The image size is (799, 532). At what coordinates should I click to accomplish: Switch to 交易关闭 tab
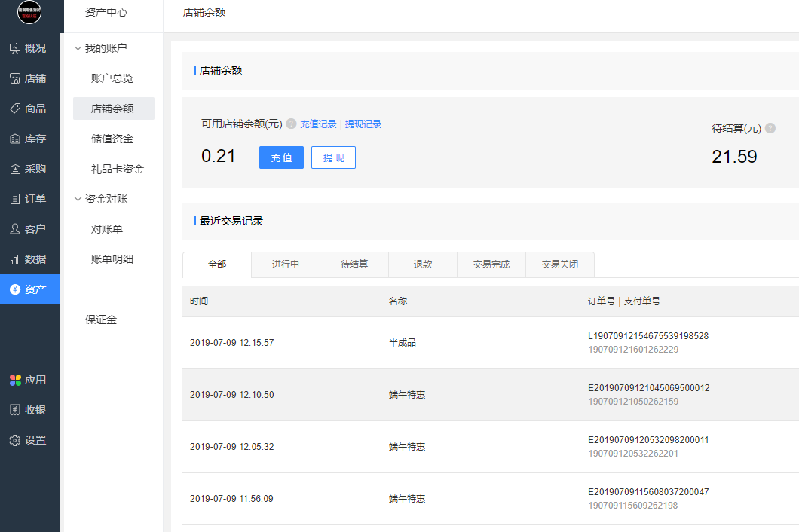point(560,264)
